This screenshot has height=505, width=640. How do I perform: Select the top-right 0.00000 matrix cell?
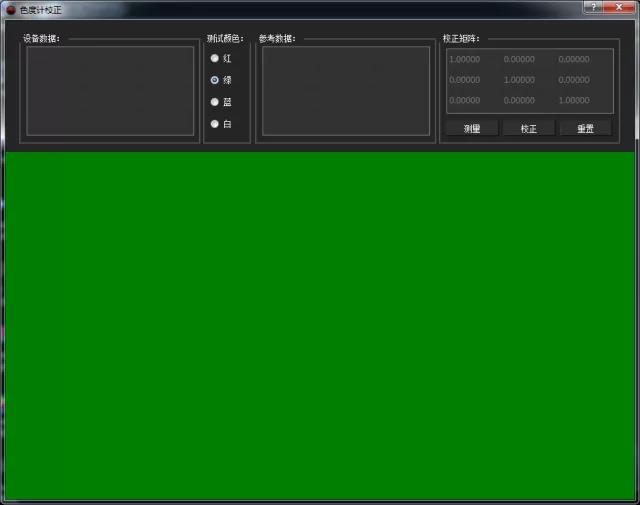574,59
